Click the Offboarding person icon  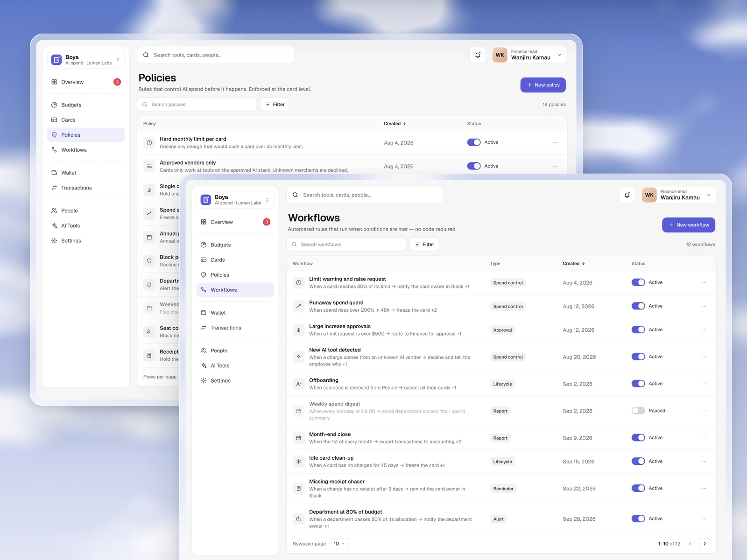pyautogui.click(x=299, y=384)
